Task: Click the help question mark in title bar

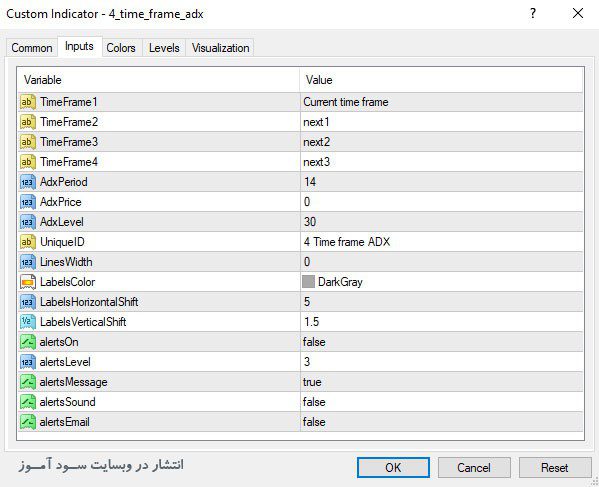Action: (533, 14)
